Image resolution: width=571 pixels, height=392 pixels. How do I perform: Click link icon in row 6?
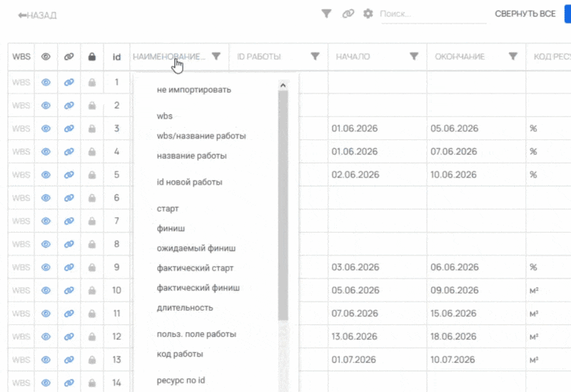coord(69,198)
